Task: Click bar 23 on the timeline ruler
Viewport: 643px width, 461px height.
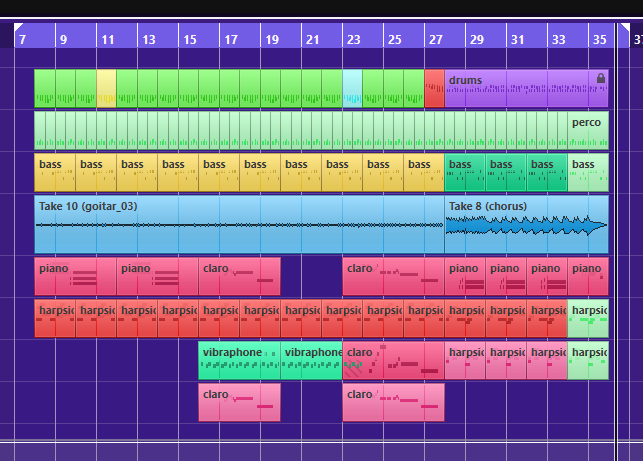Action: click(x=353, y=40)
